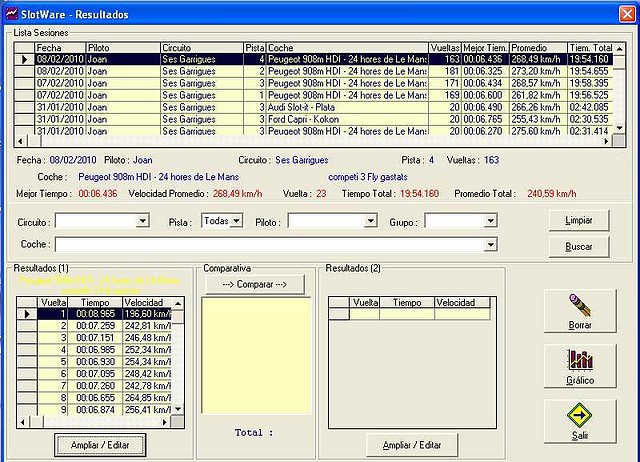Click the Buscar button
This screenshot has height=462, width=640.
tap(579, 247)
